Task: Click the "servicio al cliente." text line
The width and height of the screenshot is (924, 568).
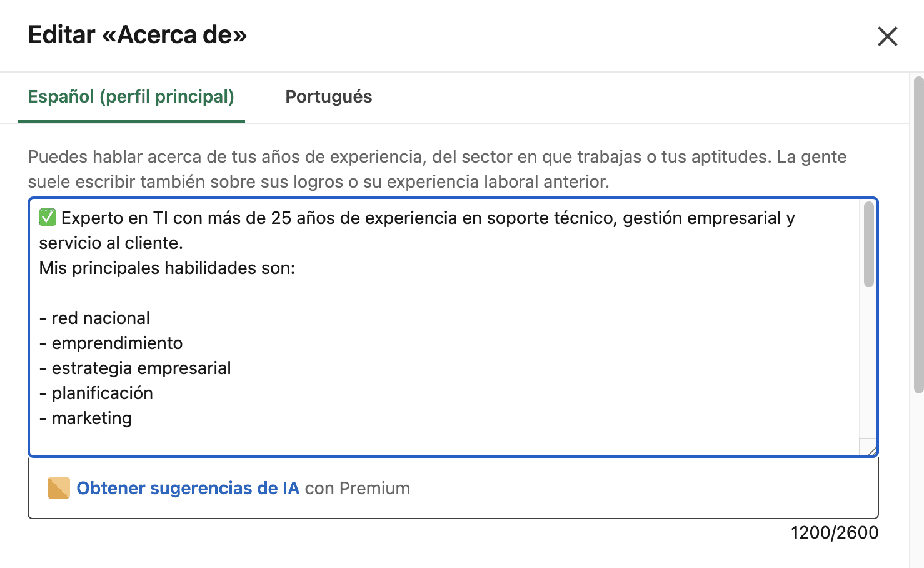Action: pyautogui.click(x=111, y=243)
